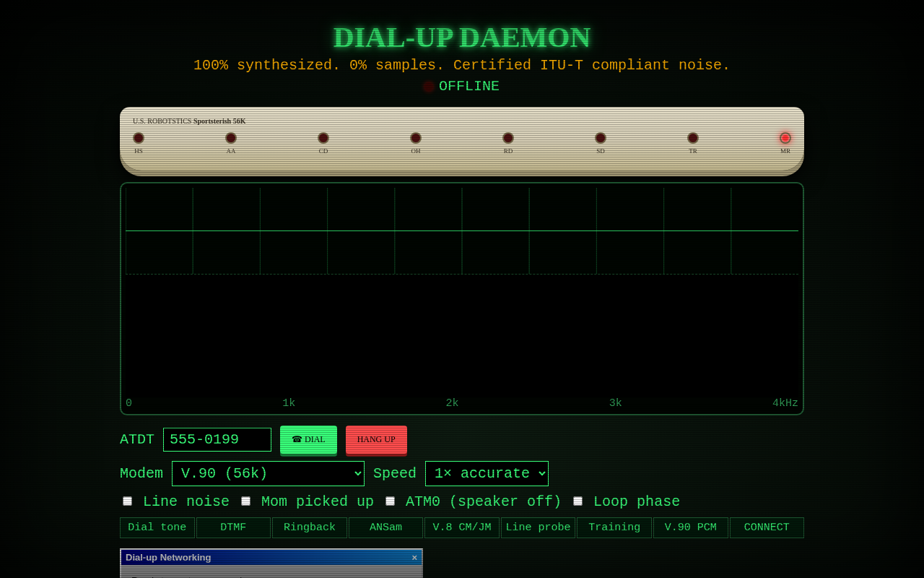Open the Speed 1× accurate dropdown
The image size is (924, 578).
[x=487, y=474]
